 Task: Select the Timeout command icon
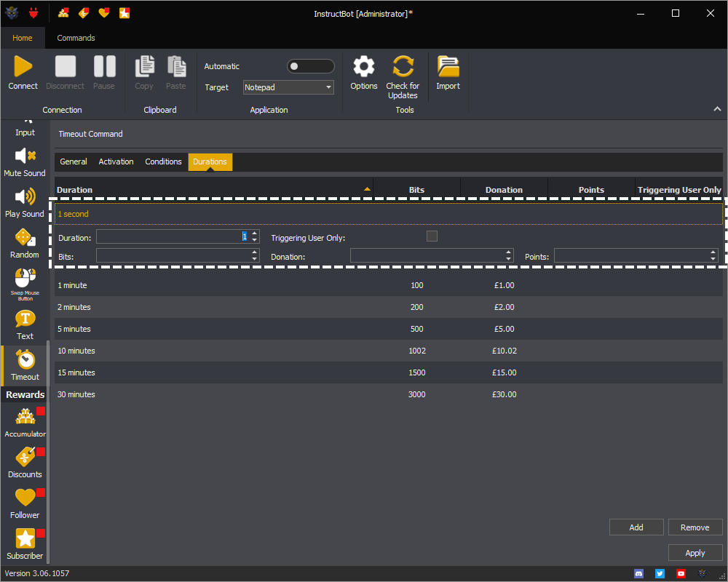25,359
